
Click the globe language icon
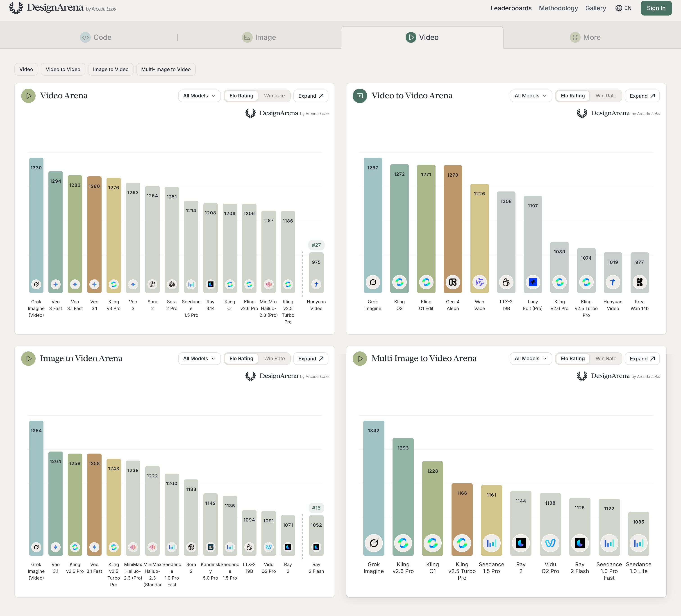(x=618, y=8)
